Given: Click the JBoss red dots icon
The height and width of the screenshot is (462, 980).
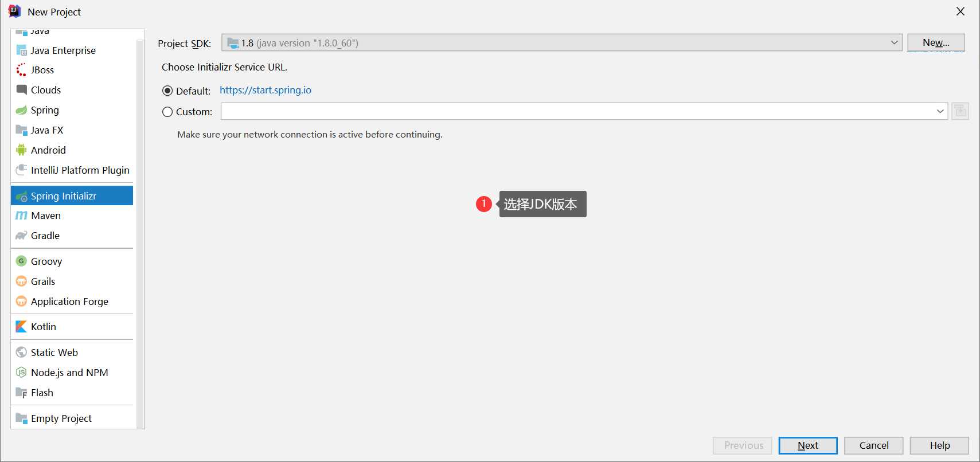Looking at the screenshot, I should click(x=21, y=70).
